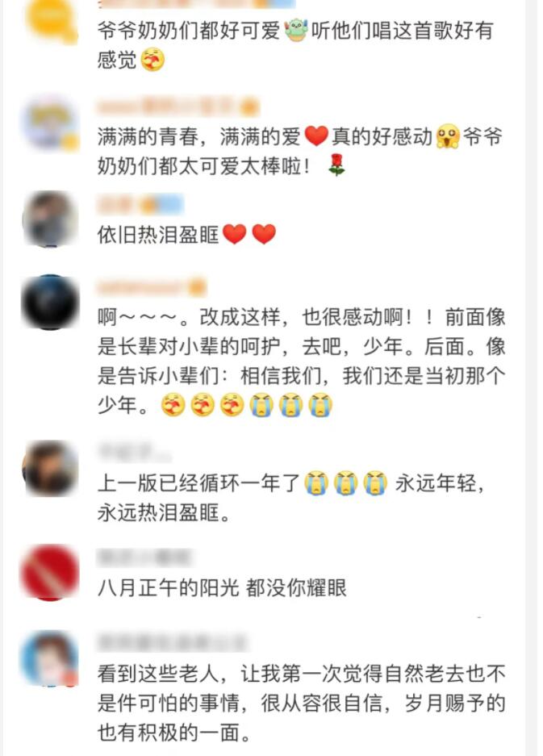Tap the rose emoji after 太棒啦

336,165
